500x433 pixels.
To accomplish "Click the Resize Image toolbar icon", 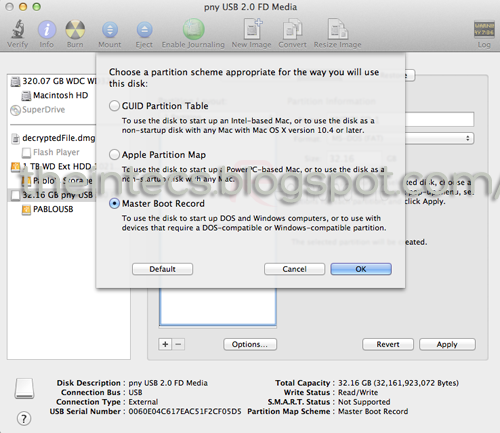I will [x=338, y=29].
